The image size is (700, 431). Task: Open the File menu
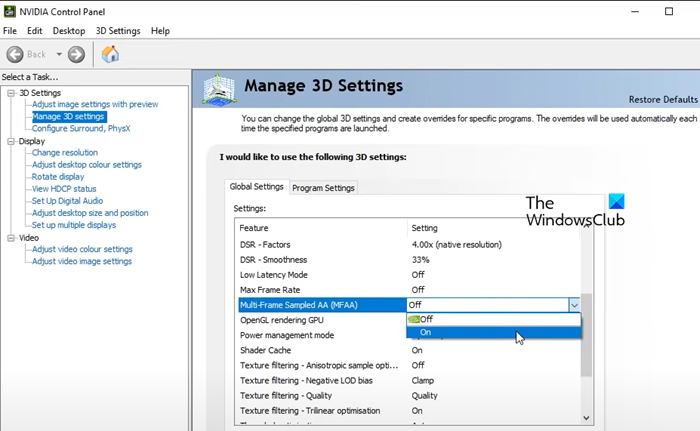(10, 31)
